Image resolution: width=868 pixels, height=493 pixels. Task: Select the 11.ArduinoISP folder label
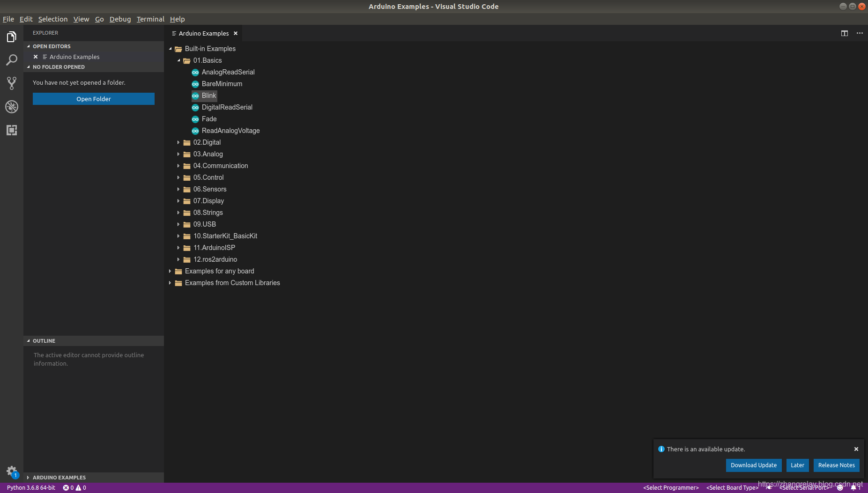tap(214, 248)
